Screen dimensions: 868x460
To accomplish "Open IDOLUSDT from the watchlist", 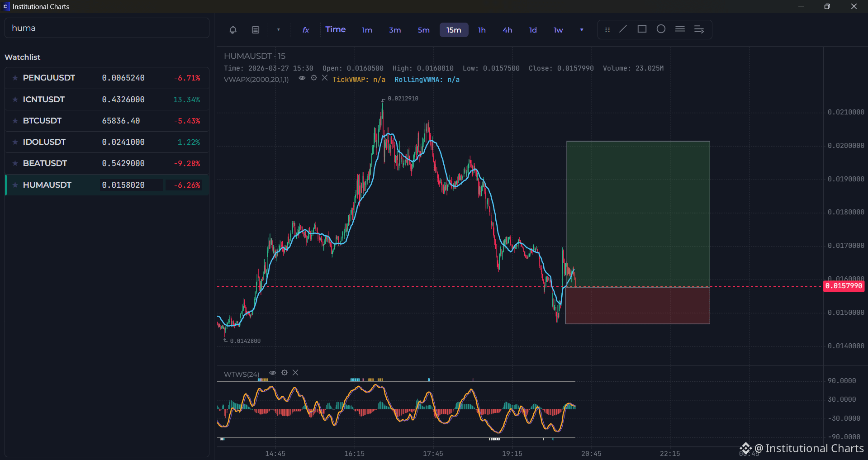I will (x=107, y=142).
